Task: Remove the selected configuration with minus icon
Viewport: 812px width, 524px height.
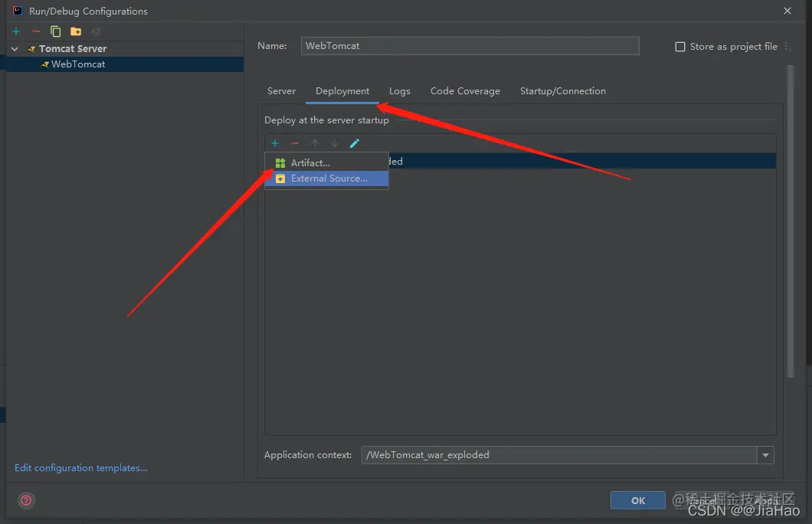Action: pyautogui.click(x=36, y=31)
